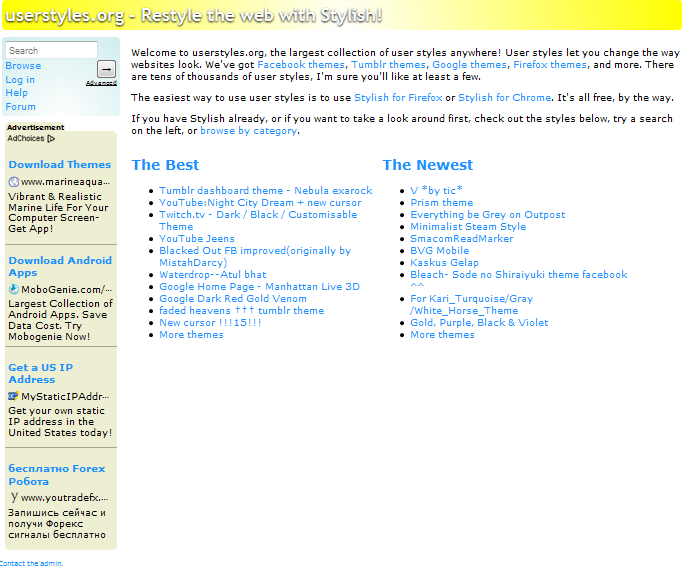
Task: Click 'Vibrant & Realistic Marine Life' ad text
Action: (x=58, y=212)
